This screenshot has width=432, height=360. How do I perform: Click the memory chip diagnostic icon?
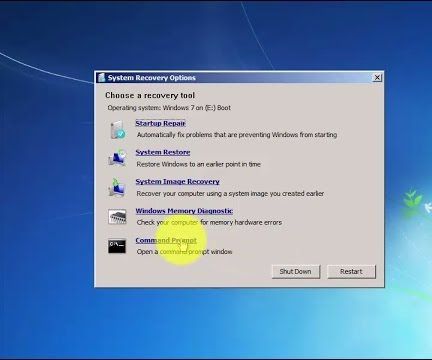[x=117, y=217]
